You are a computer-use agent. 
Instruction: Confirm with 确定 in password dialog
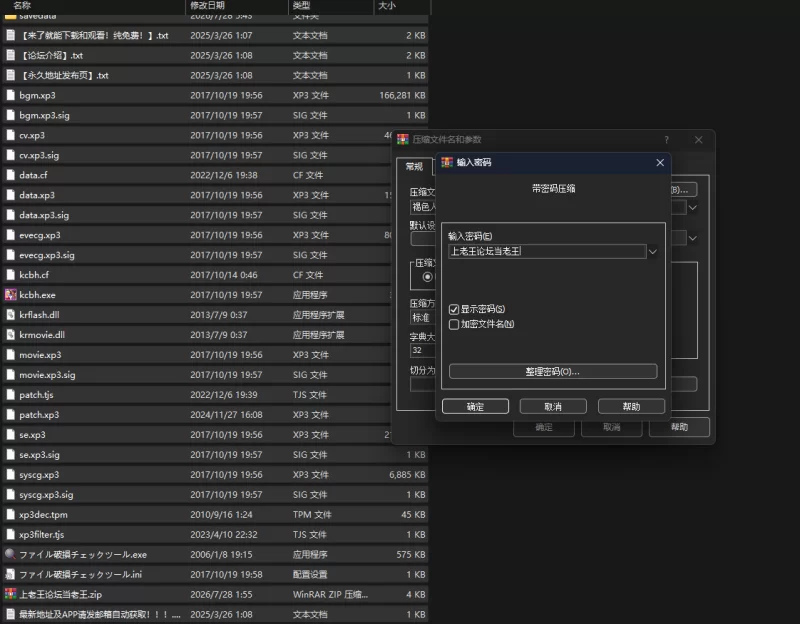pyautogui.click(x=475, y=406)
